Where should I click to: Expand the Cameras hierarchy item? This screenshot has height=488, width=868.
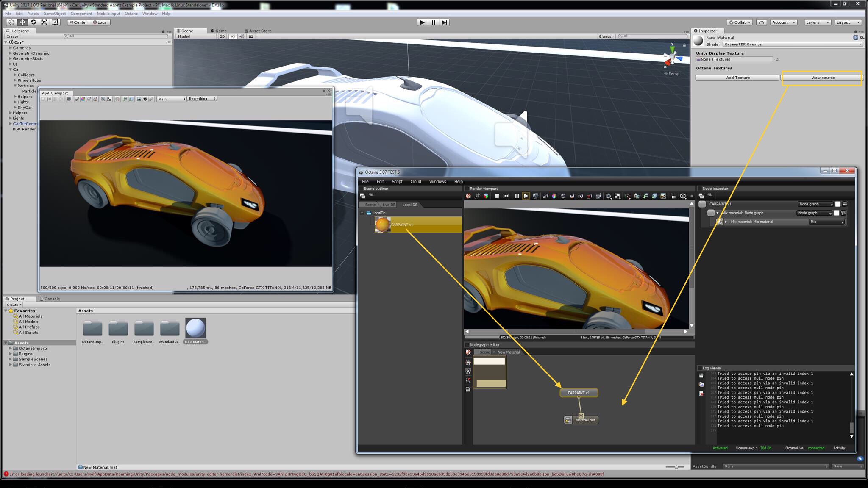[10, 48]
